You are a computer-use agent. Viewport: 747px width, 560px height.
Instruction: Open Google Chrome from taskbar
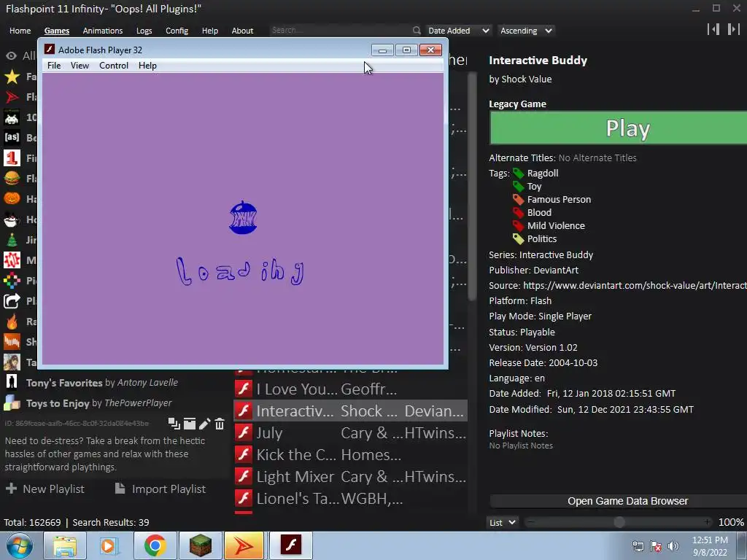pyautogui.click(x=155, y=545)
